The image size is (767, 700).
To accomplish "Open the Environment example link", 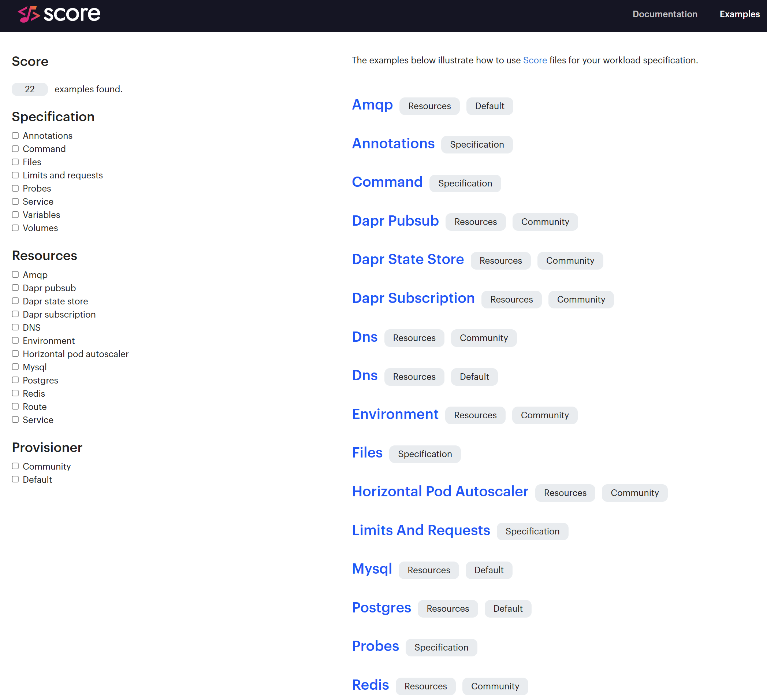I will (395, 414).
